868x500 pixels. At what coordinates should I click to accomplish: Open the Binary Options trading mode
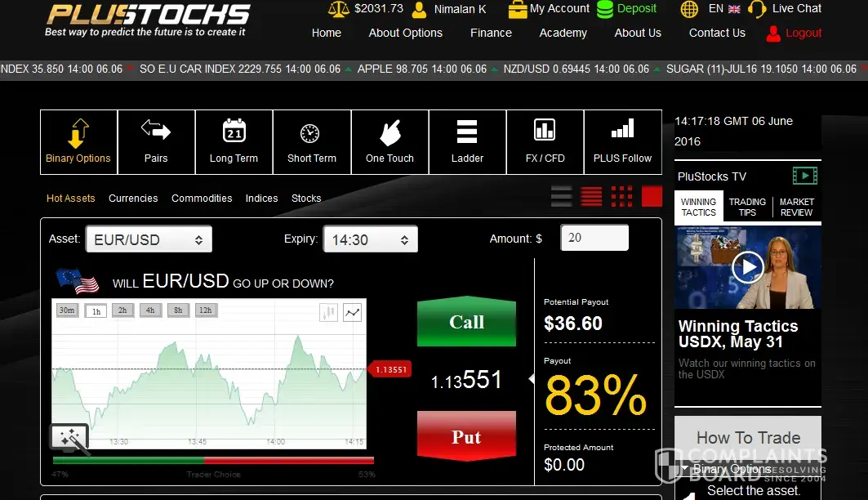tap(78, 142)
